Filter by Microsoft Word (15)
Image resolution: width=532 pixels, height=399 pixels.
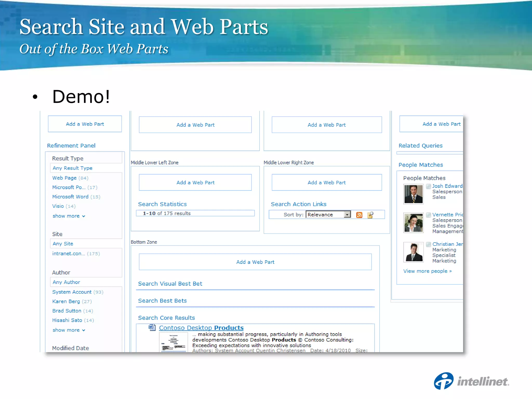76,197
